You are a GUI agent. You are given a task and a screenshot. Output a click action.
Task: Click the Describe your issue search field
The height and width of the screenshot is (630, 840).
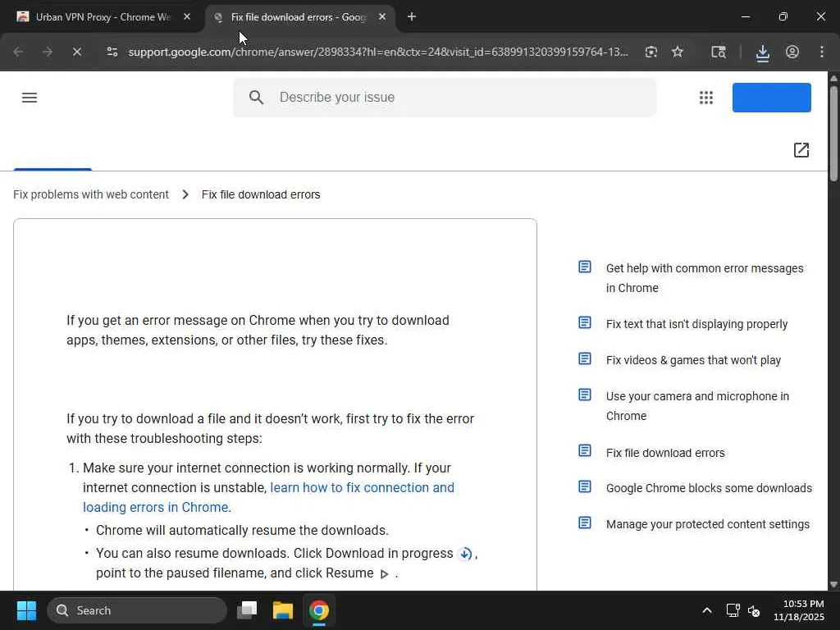[445, 98]
